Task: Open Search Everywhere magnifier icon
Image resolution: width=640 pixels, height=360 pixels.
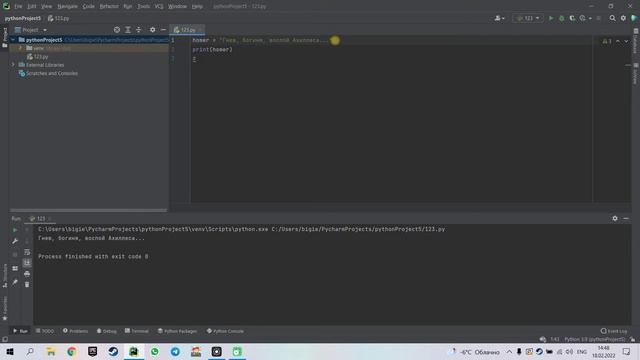Action: pos(612,18)
